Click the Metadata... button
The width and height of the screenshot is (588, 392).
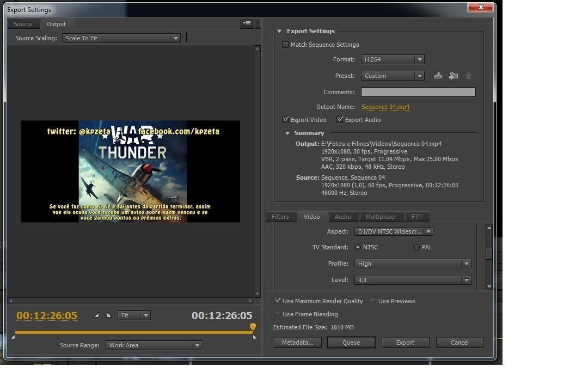[297, 342]
